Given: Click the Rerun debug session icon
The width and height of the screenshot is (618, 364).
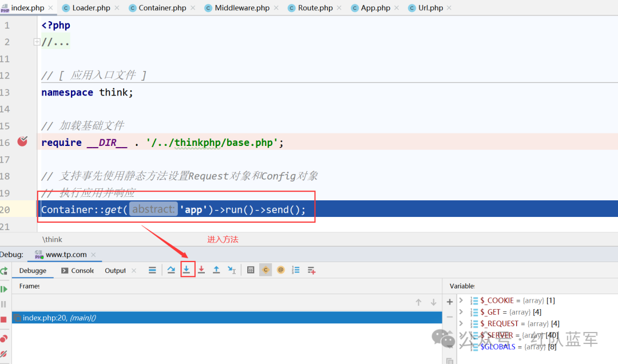Looking at the screenshot, I should (x=4, y=271).
